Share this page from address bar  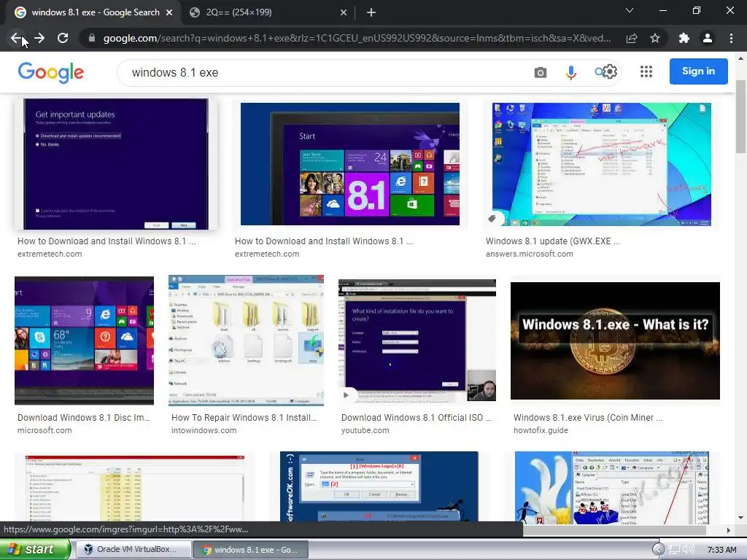coord(632,38)
